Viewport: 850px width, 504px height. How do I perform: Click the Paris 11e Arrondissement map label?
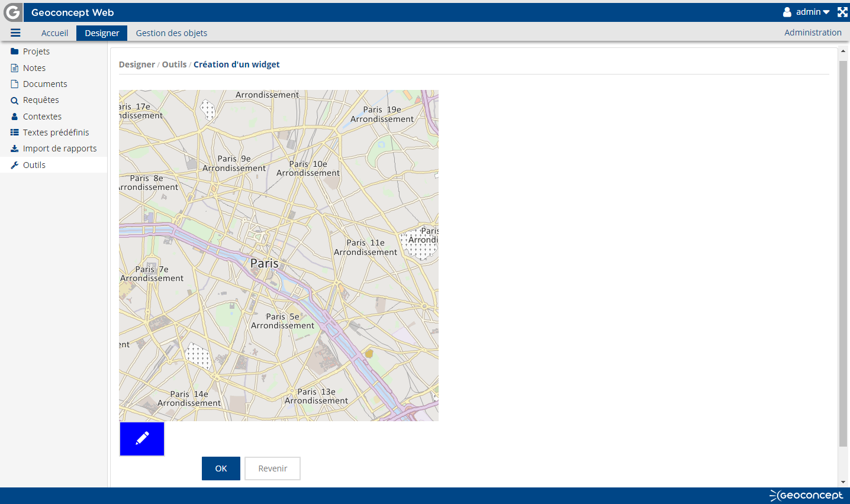click(x=365, y=247)
